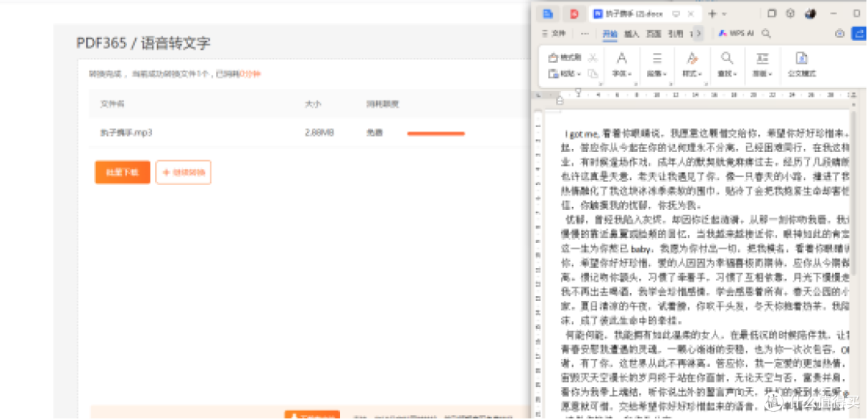
Task: Open the dropdown arrow next to new tab plus
Action: [725, 14]
